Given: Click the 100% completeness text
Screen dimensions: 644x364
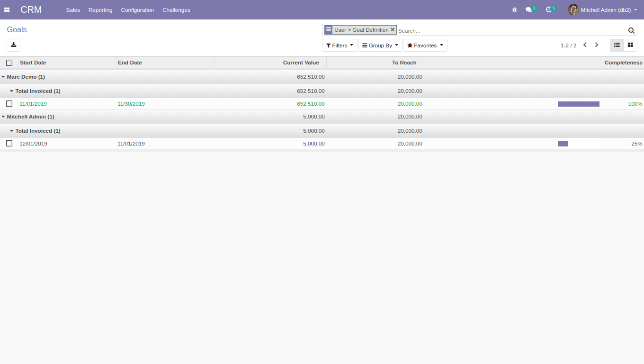Looking at the screenshot, I should (x=635, y=104).
